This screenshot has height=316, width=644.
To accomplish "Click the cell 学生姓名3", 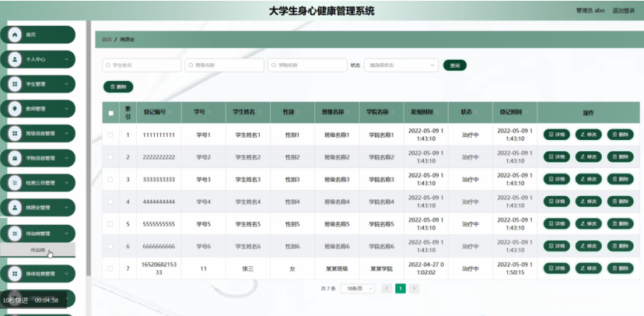I will click(x=247, y=180).
